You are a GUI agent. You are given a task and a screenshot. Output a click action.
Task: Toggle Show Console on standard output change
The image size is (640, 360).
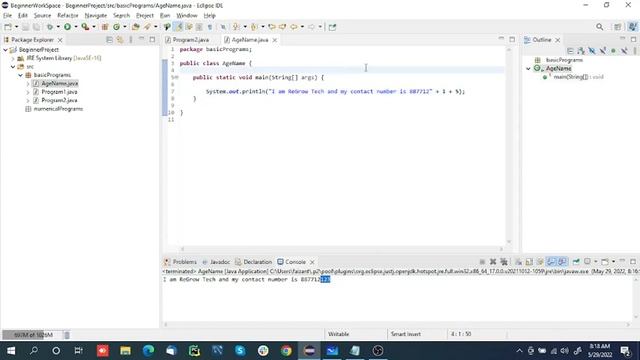(x=551, y=262)
